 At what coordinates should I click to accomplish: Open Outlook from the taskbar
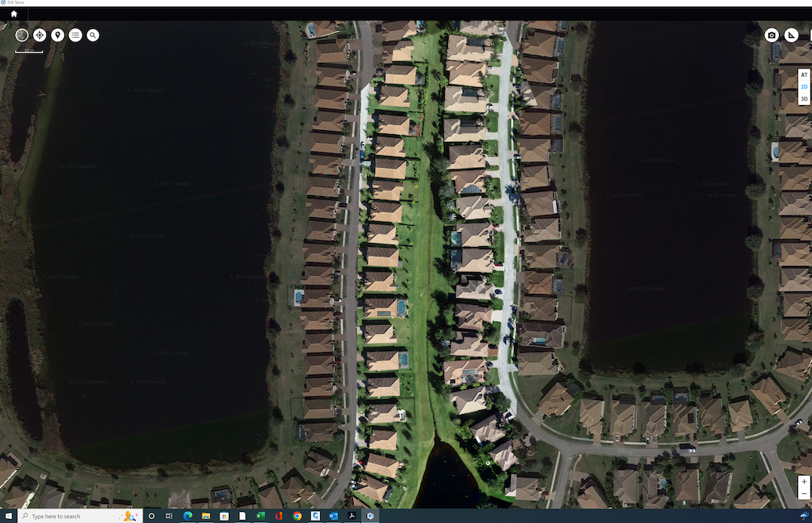[333, 516]
